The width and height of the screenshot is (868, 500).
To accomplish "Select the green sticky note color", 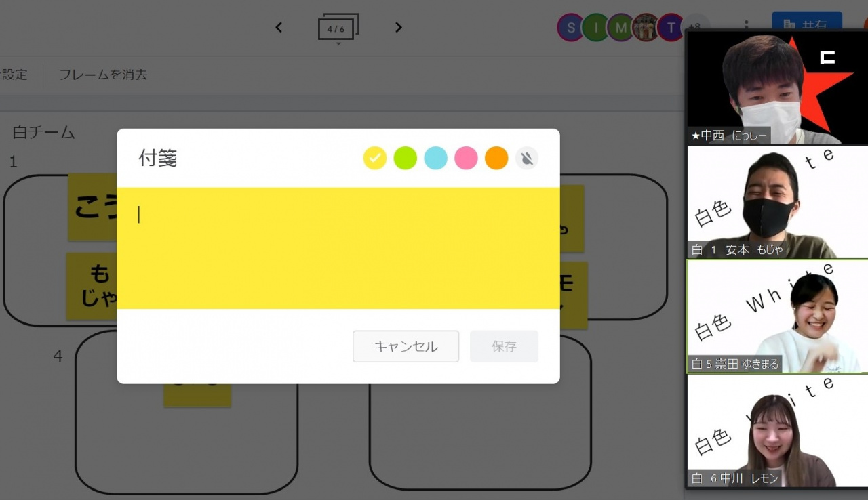I will [406, 158].
